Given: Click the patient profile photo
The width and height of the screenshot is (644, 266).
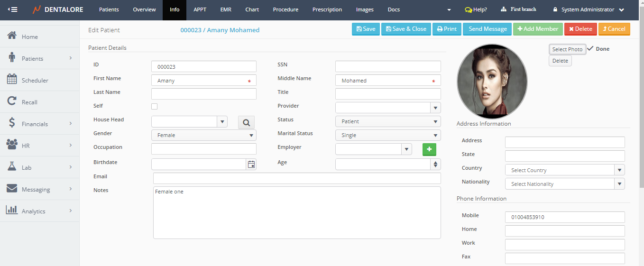Looking at the screenshot, I should [x=492, y=81].
